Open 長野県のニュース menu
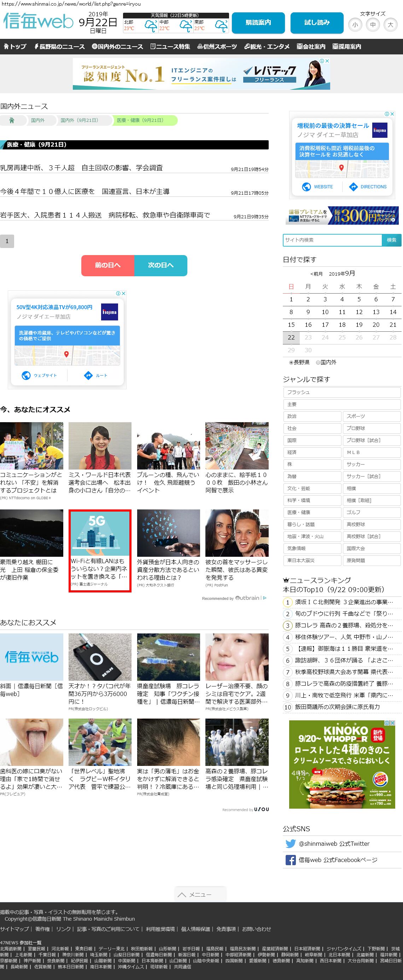Image resolution: width=403 pixels, height=980 pixels. (59, 46)
